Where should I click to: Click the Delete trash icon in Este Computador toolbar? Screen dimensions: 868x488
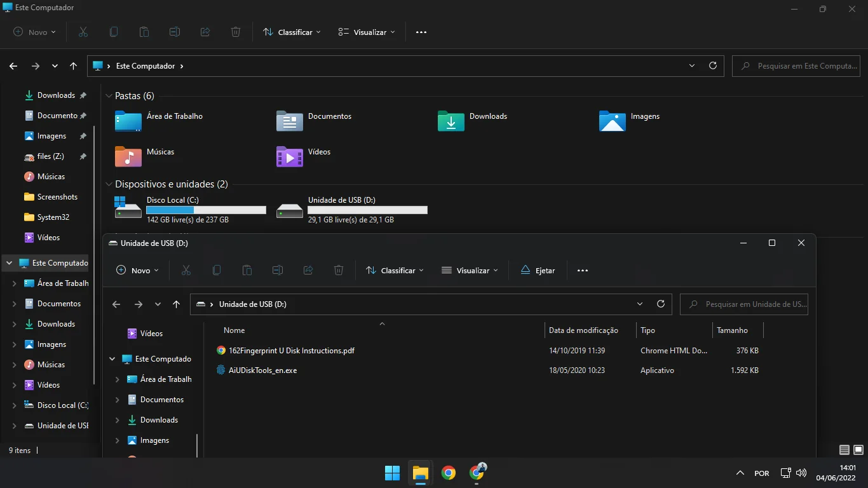click(x=236, y=32)
